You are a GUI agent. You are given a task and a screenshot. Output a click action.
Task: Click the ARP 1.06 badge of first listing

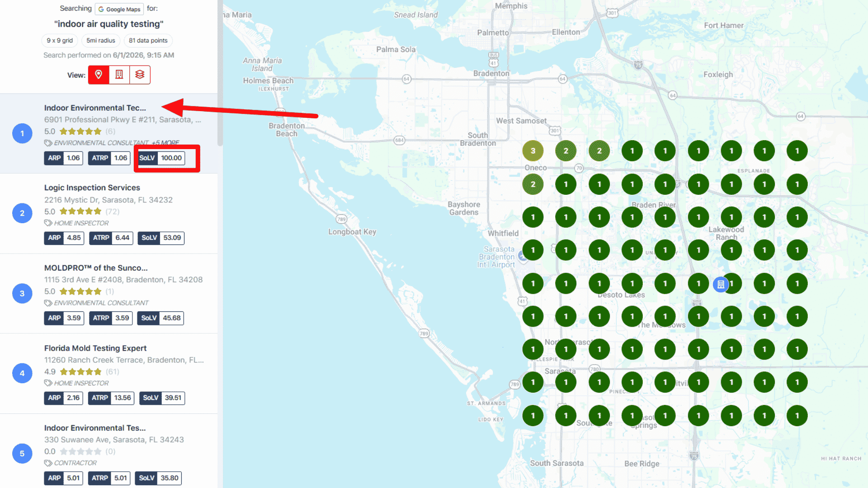(64, 158)
